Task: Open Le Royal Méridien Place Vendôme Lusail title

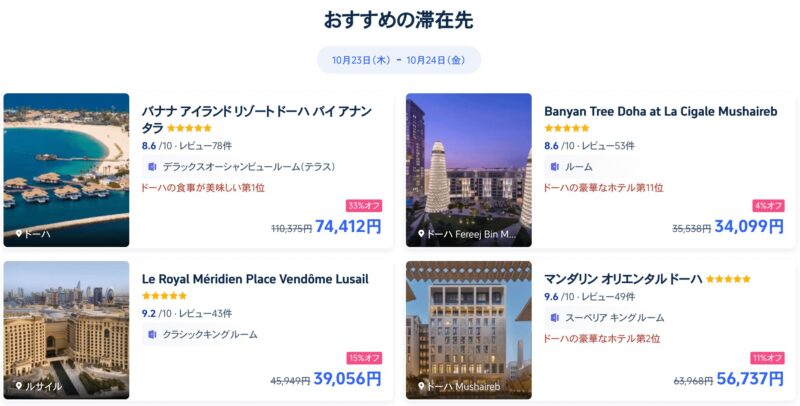Action: coord(255,279)
